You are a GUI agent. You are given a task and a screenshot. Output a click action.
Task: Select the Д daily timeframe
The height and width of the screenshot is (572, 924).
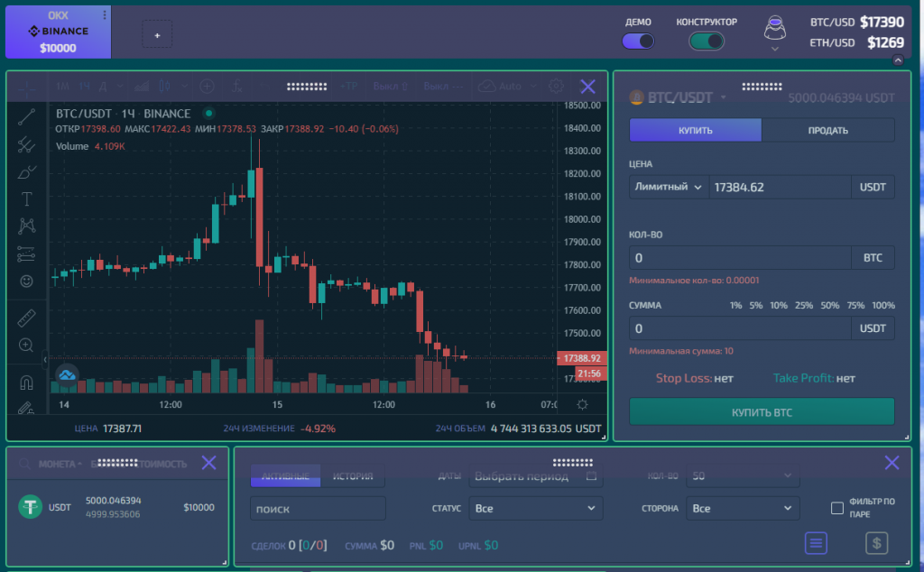pyautogui.click(x=103, y=87)
